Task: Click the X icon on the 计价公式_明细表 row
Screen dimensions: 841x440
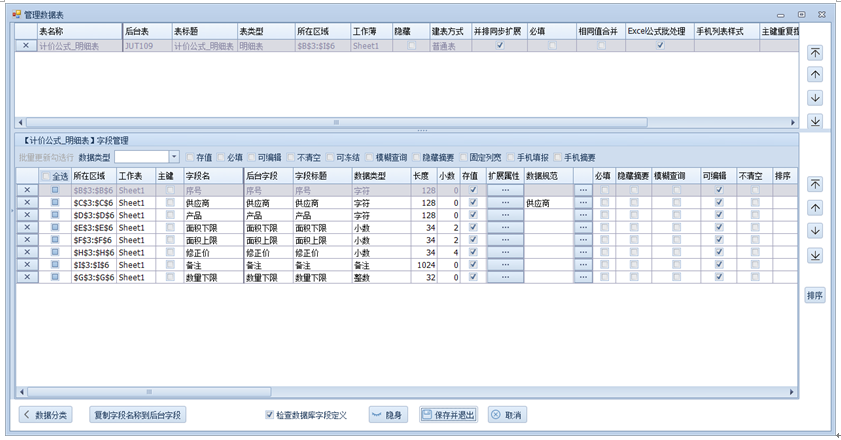Action: click(27, 46)
